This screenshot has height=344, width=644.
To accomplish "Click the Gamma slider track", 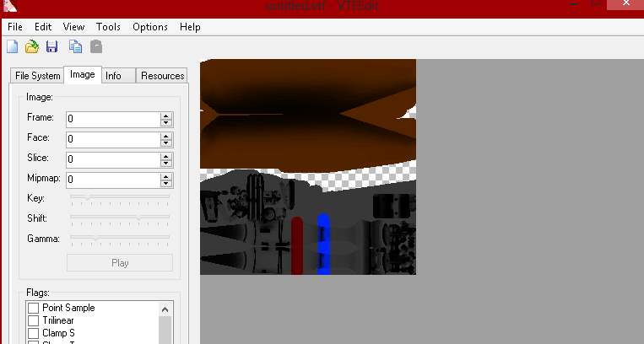I will tap(120, 239).
